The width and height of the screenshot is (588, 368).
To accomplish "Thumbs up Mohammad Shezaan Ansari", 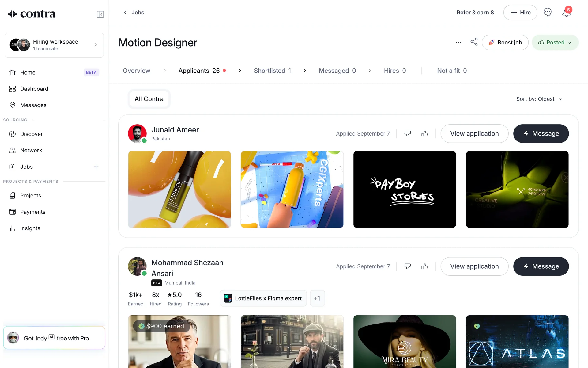I will (424, 266).
